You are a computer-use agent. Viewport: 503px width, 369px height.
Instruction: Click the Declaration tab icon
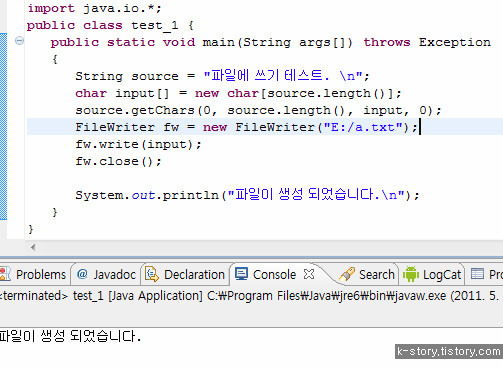(152, 274)
